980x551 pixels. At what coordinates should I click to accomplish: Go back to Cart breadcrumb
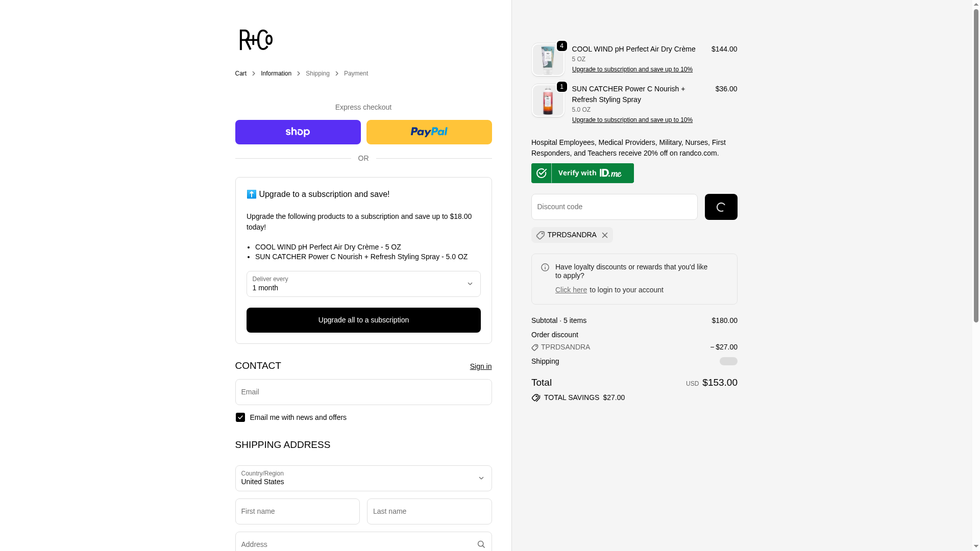240,73
